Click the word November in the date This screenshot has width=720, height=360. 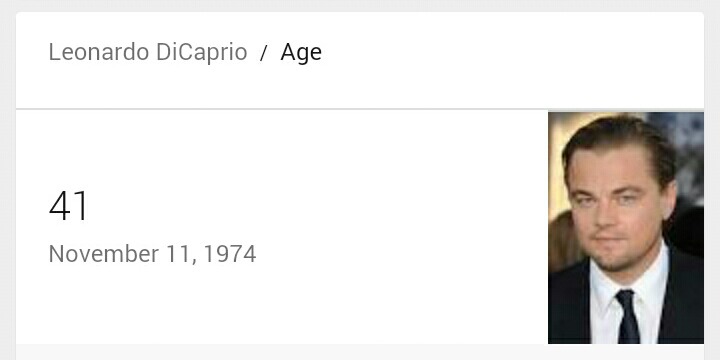104,254
